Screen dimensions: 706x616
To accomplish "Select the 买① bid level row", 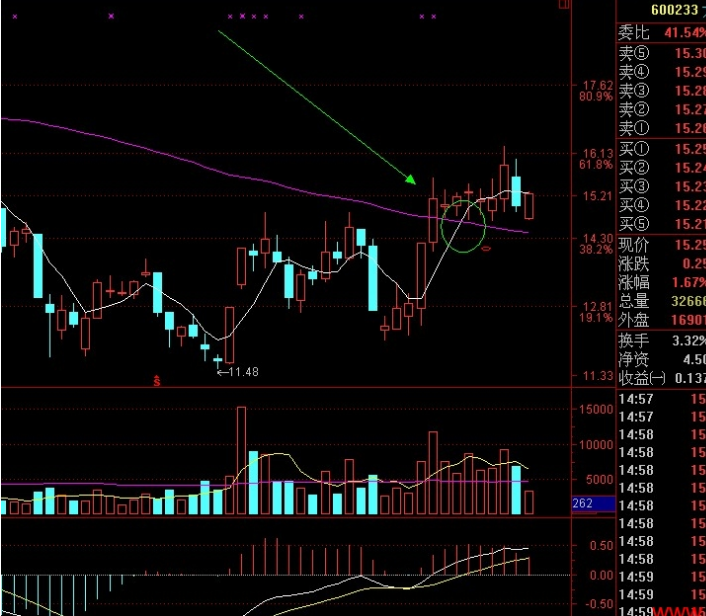I will 661,149.
